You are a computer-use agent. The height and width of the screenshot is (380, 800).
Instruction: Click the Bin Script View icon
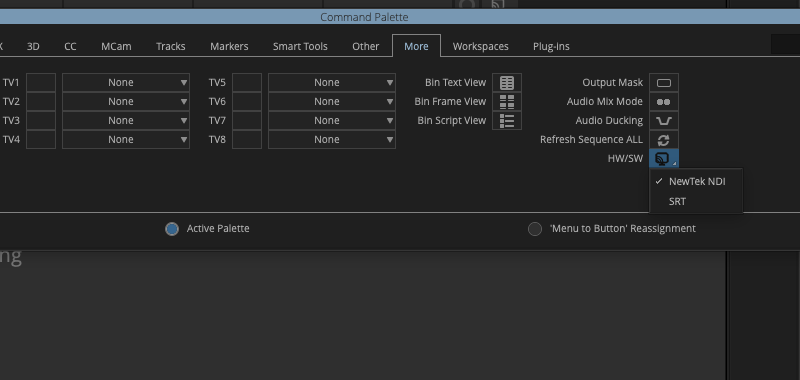507,120
